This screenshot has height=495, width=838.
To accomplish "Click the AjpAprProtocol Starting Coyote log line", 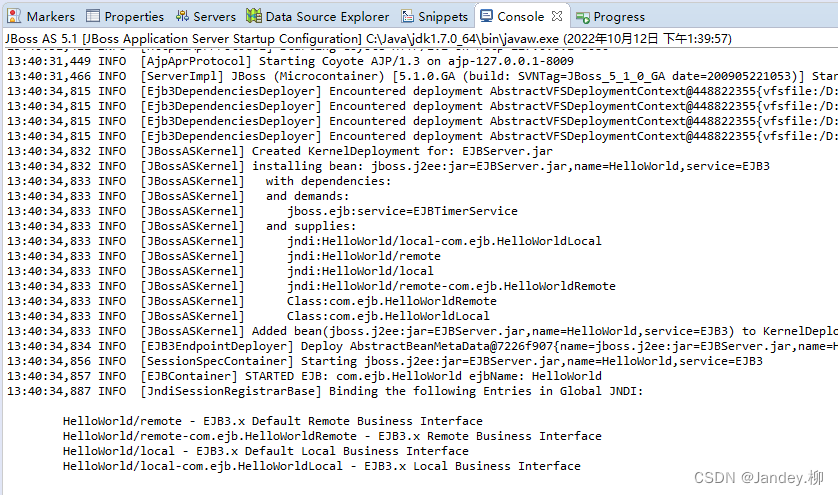I will [x=290, y=61].
